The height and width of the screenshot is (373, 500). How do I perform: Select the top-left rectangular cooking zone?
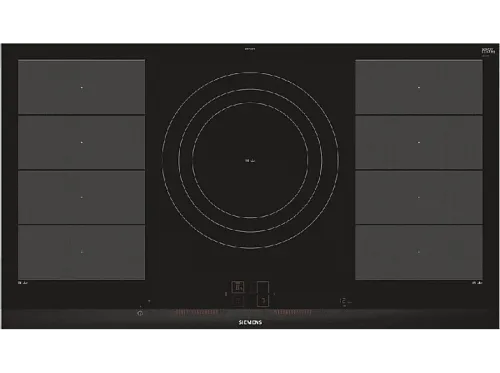coord(82,87)
